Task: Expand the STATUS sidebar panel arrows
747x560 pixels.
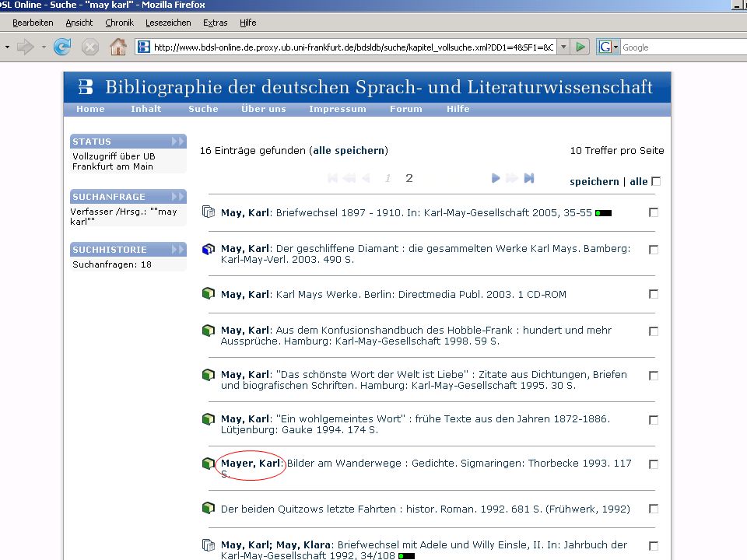Action: click(x=177, y=142)
